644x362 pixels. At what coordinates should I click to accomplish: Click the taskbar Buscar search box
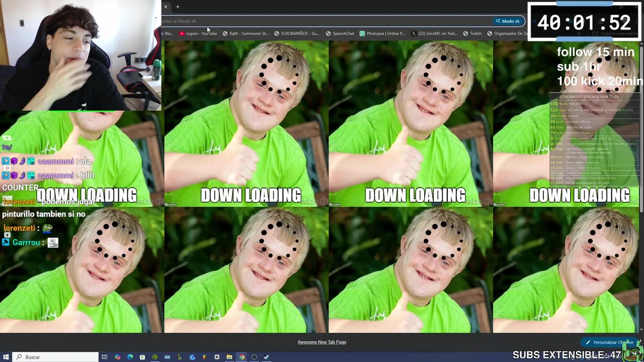(x=55, y=357)
